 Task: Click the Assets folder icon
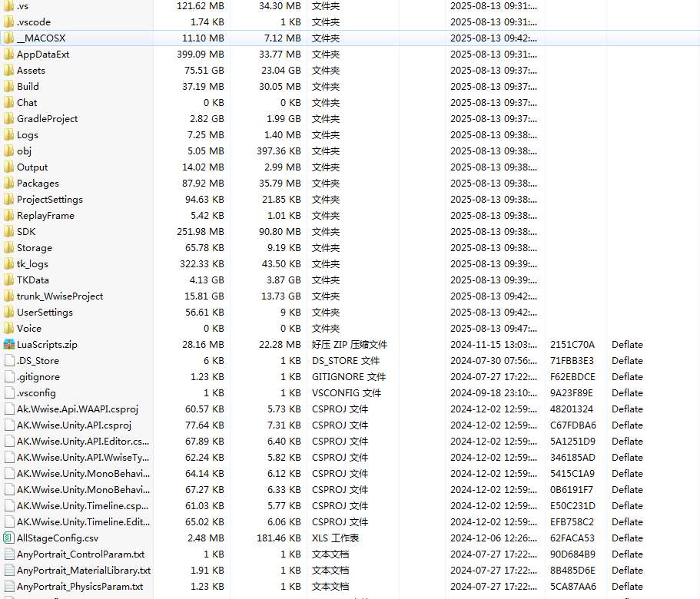(x=9, y=71)
